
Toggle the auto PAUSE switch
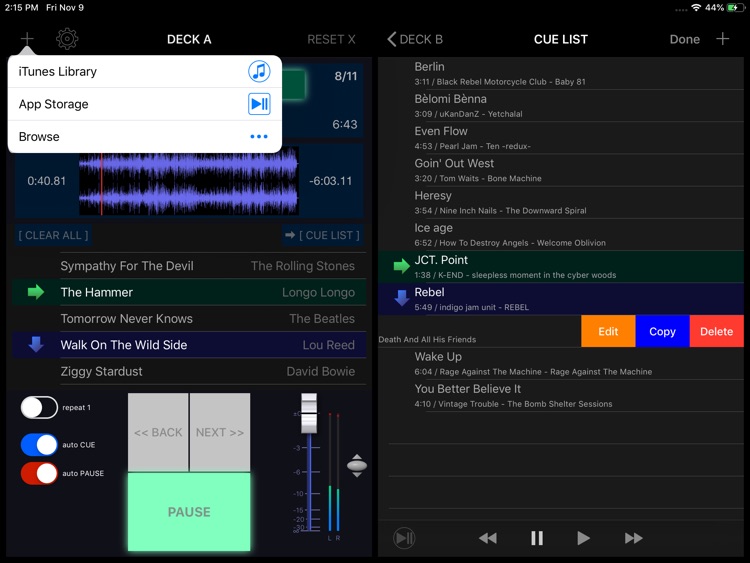click(x=39, y=474)
